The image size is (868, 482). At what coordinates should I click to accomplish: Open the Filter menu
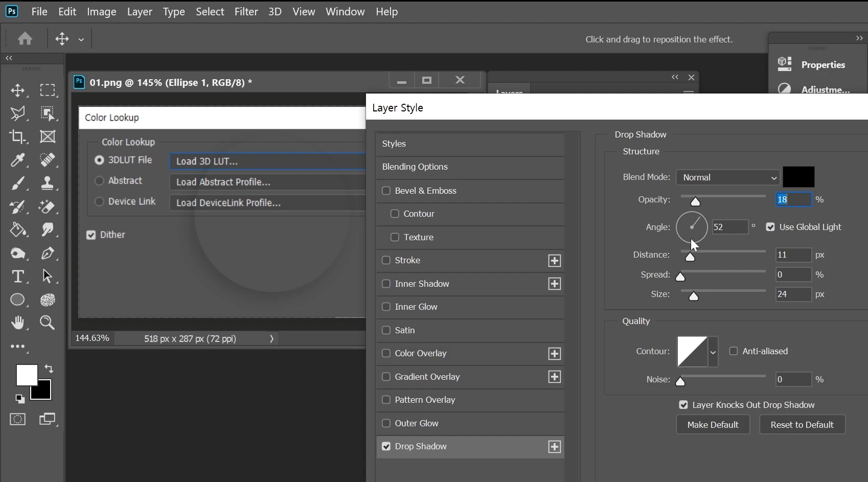click(x=246, y=11)
